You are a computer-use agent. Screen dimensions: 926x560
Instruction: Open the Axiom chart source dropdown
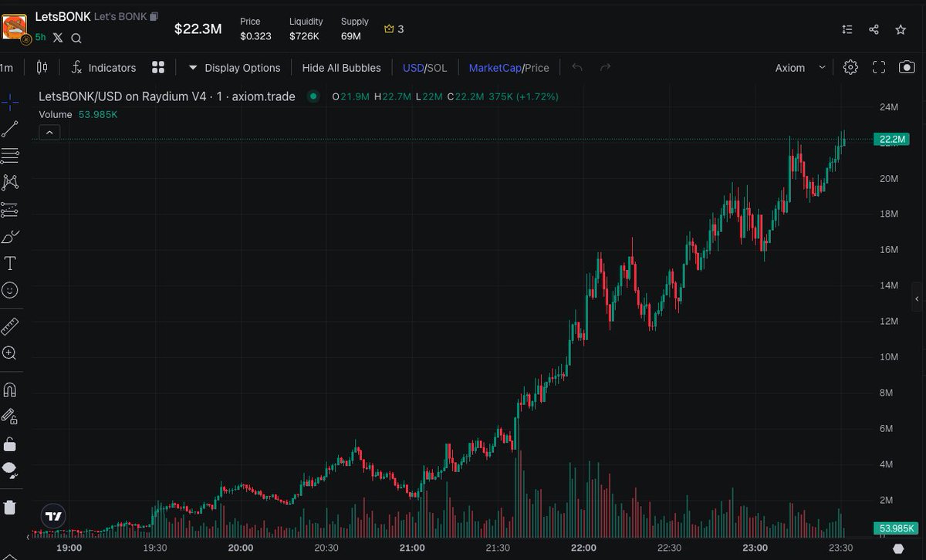coord(800,68)
